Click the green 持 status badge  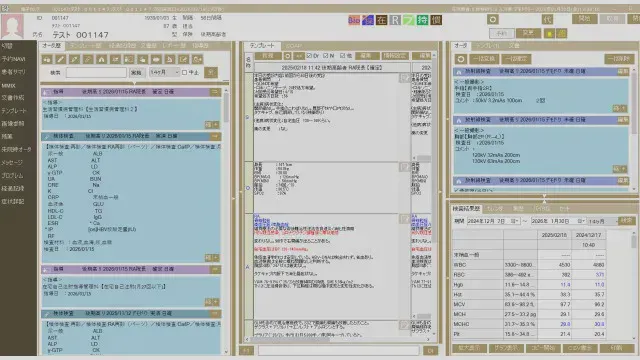point(422,20)
